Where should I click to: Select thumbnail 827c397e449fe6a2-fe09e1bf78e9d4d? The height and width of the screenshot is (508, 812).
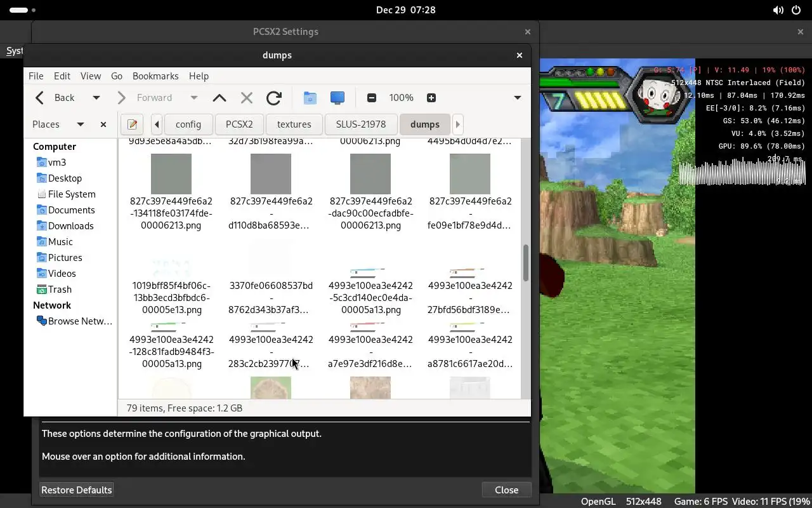pyautogui.click(x=470, y=174)
